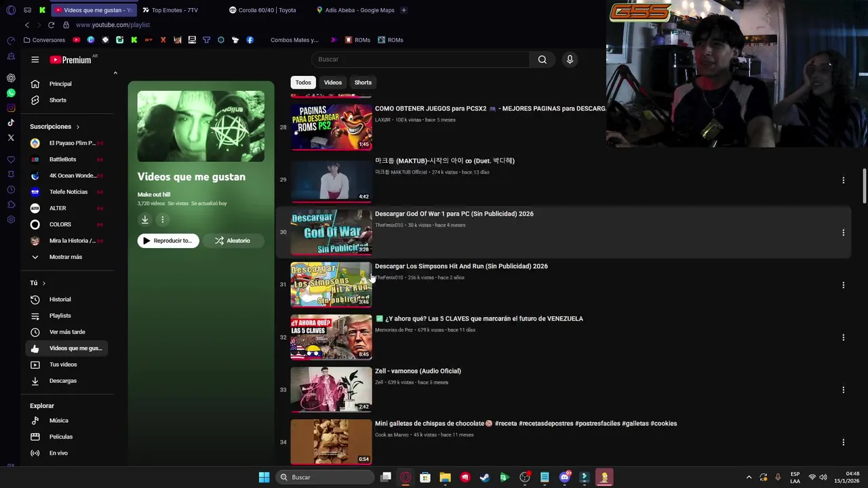Click 'Reproducir todo' button

168,241
